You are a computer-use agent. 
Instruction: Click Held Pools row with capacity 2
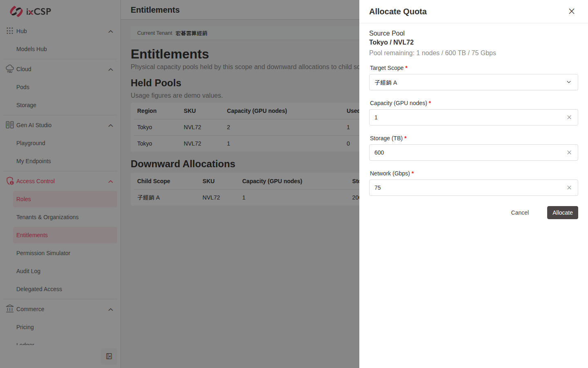[245, 127]
